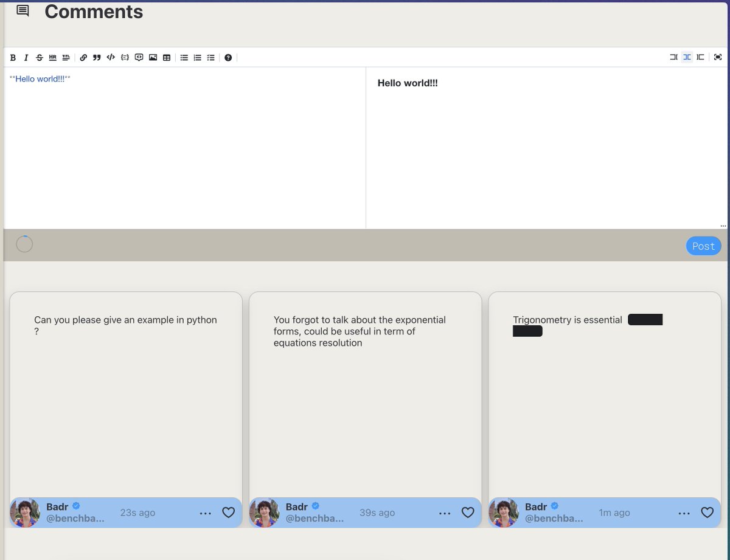Toggle bold formatting in the editor
Viewport: 730px width, 560px height.
(13, 57)
